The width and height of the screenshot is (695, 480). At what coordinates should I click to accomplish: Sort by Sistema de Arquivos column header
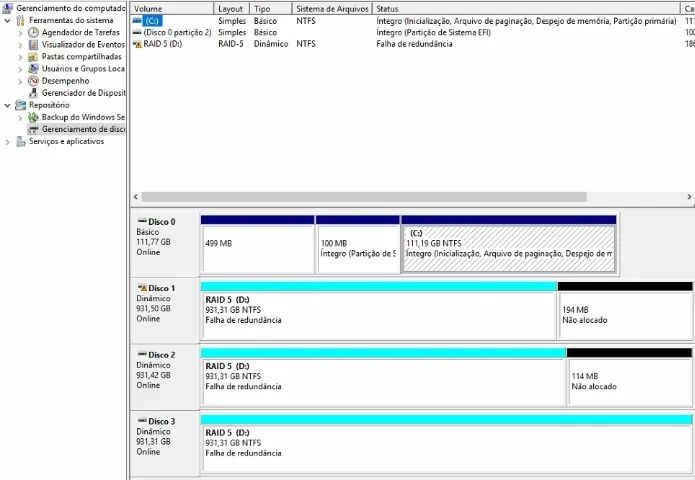pyautogui.click(x=332, y=8)
